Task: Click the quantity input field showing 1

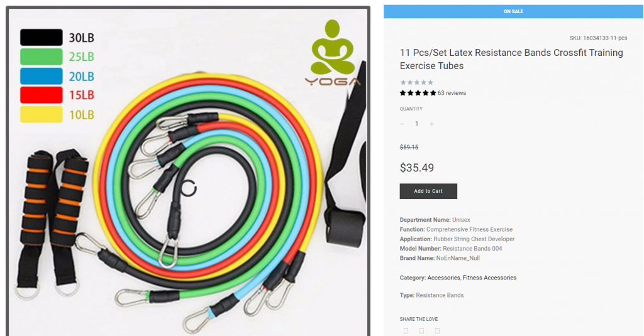Action: click(x=416, y=124)
